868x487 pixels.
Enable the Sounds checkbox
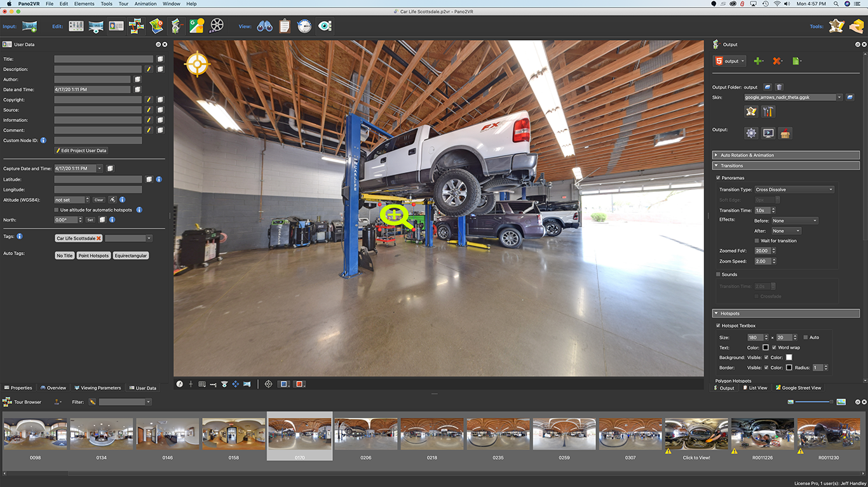pos(718,274)
